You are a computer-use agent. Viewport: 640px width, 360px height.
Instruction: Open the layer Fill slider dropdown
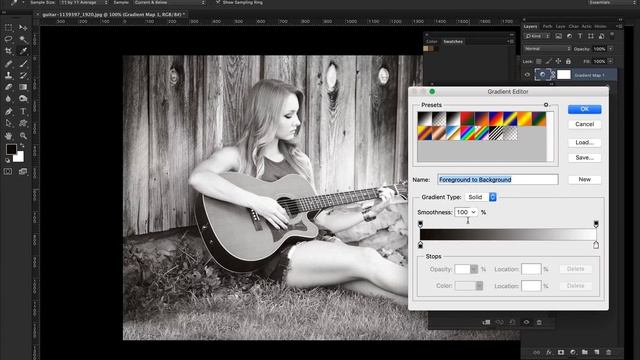(x=611, y=61)
